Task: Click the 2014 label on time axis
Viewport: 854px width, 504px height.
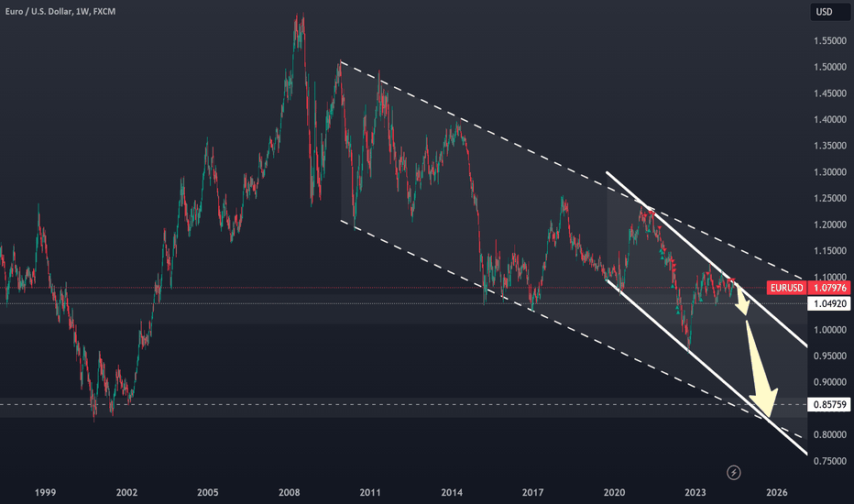Action: pyautogui.click(x=452, y=493)
